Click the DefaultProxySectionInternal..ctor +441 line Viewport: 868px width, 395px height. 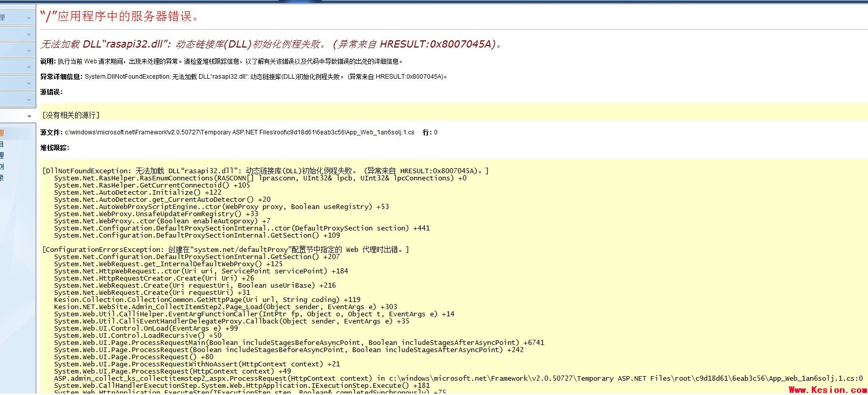(x=242, y=228)
